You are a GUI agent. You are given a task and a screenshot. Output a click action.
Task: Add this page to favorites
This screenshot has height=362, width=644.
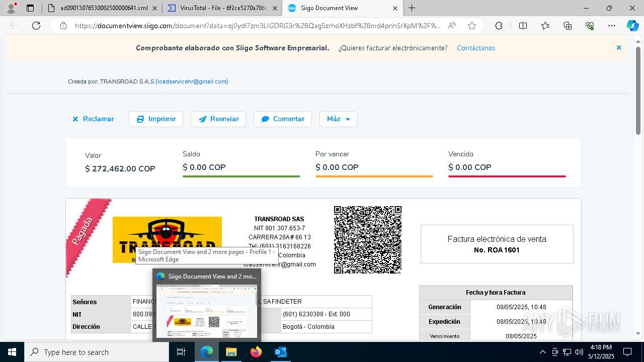[x=471, y=26]
